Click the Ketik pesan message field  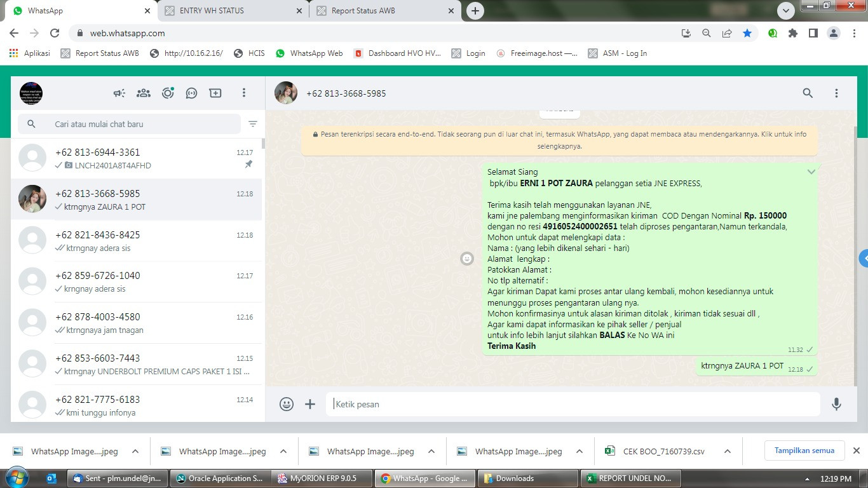click(573, 404)
